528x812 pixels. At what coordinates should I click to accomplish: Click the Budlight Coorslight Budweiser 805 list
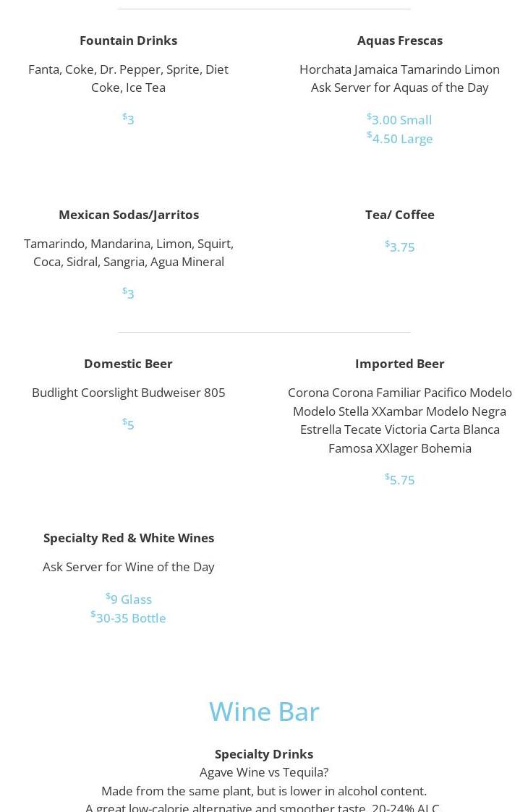pos(128,393)
